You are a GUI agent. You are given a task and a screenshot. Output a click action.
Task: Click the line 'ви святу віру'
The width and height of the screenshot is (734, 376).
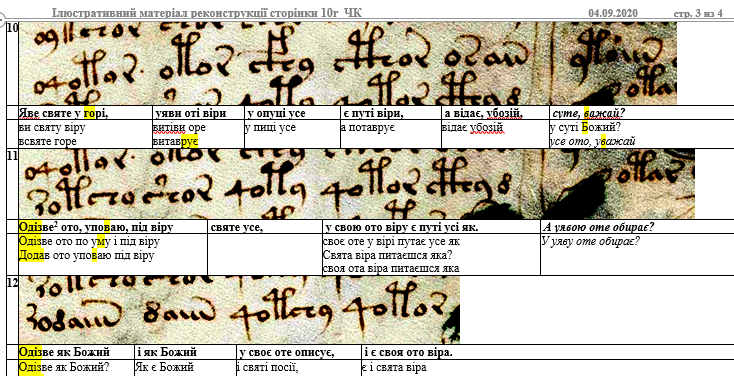tap(52, 127)
